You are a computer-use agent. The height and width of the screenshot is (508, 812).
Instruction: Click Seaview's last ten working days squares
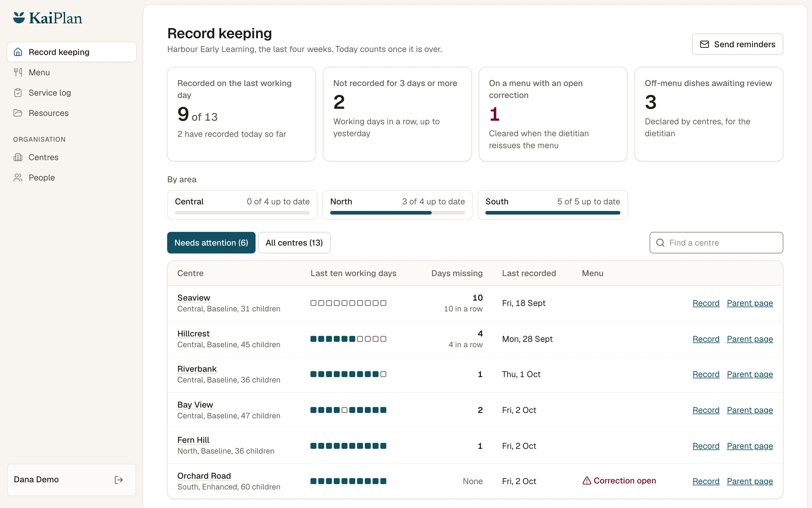click(348, 303)
